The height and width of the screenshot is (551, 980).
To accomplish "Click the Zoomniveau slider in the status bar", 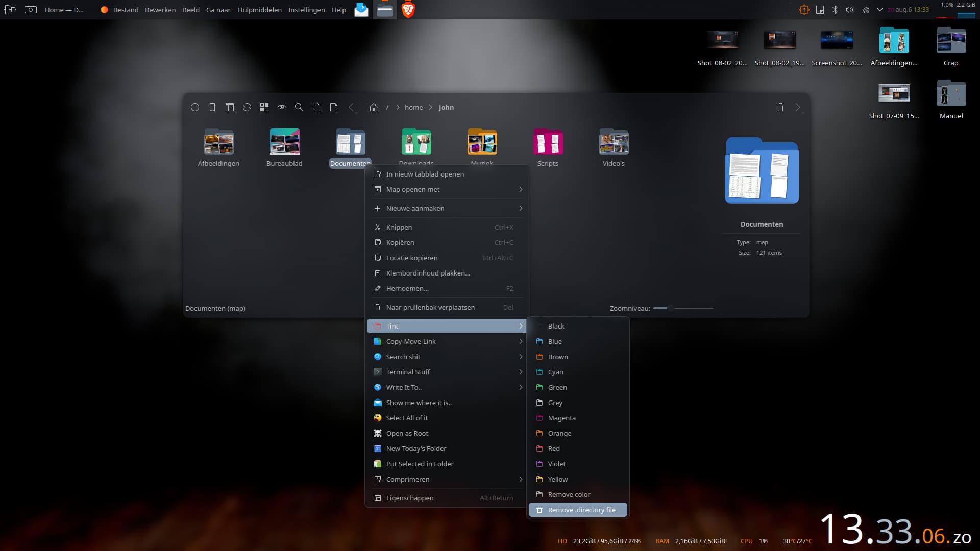I will click(683, 308).
